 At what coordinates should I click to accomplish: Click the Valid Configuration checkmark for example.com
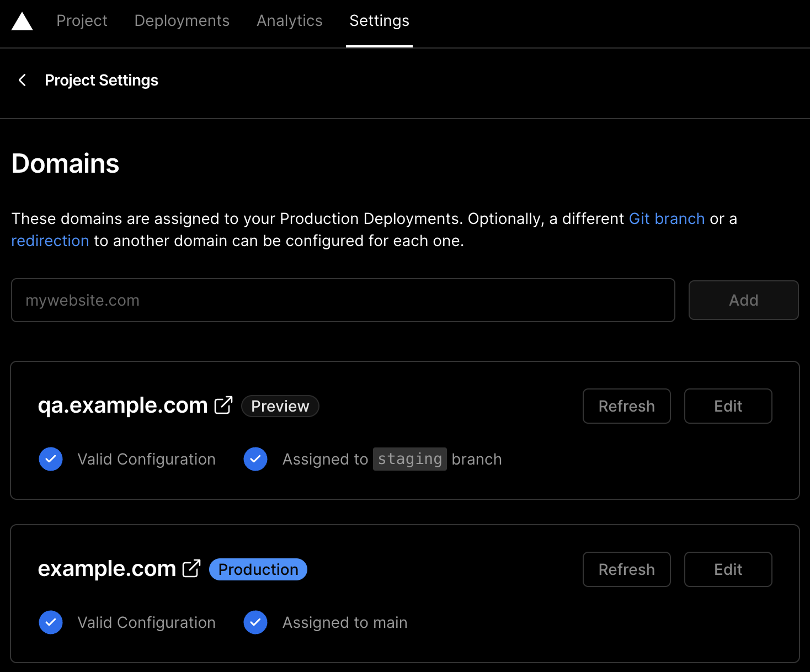click(50, 622)
